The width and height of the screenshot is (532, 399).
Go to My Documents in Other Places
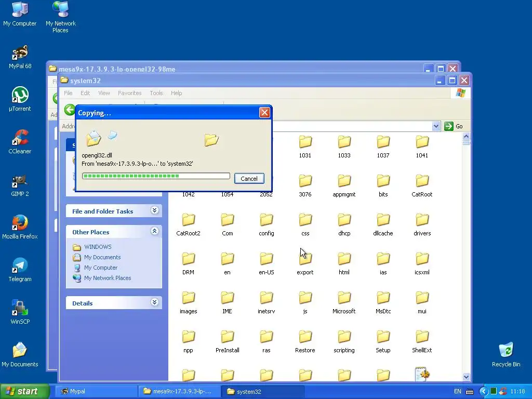pyautogui.click(x=102, y=257)
